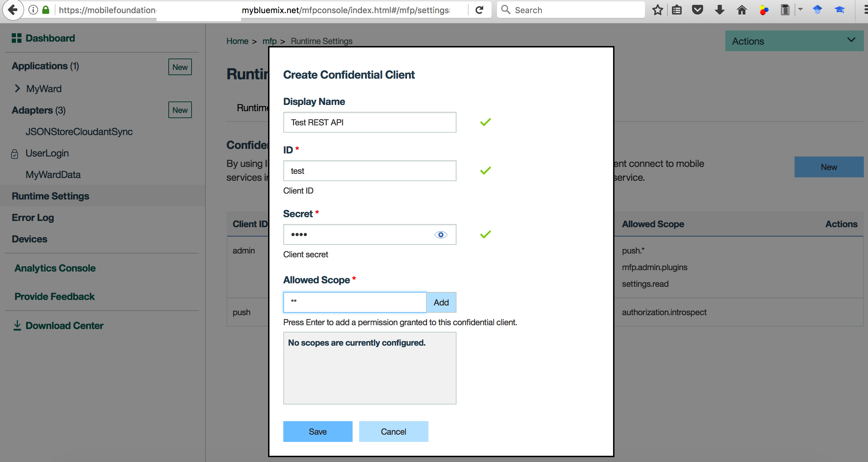
Task: Click the site info icon in address bar
Action: point(33,10)
